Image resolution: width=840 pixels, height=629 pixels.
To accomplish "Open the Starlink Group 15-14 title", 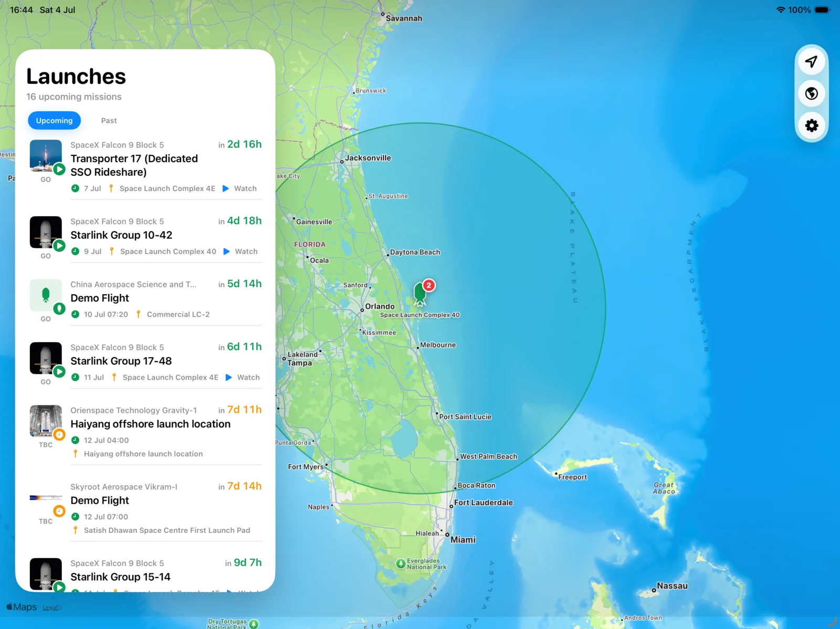I will [x=121, y=577].
